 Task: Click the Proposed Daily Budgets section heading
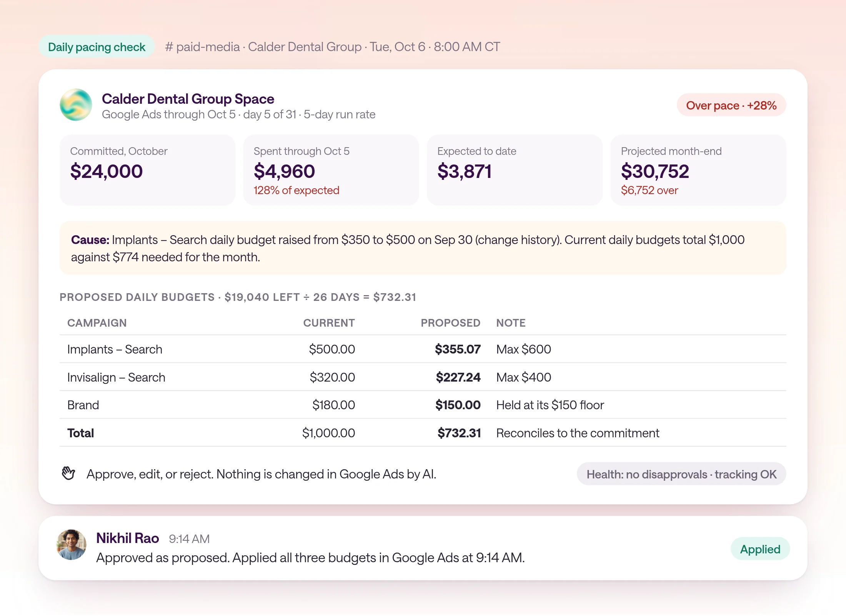pyautogui.click(x=238, y=297)
